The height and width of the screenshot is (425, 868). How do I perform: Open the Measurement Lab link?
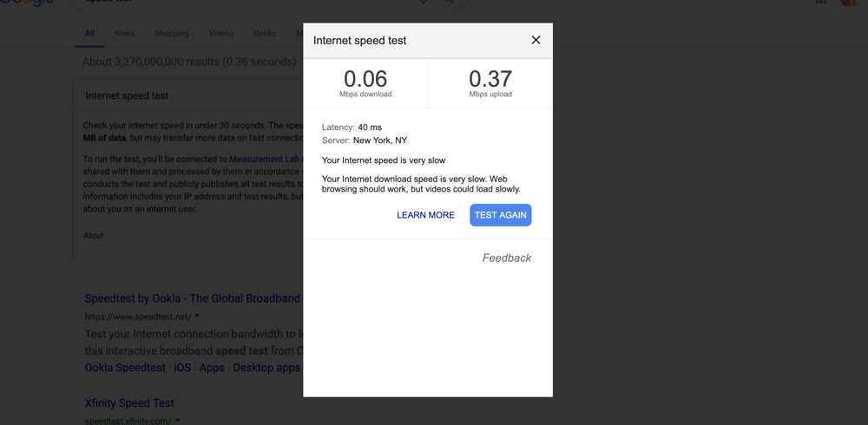pyautogui.click(x=265, y=159)
